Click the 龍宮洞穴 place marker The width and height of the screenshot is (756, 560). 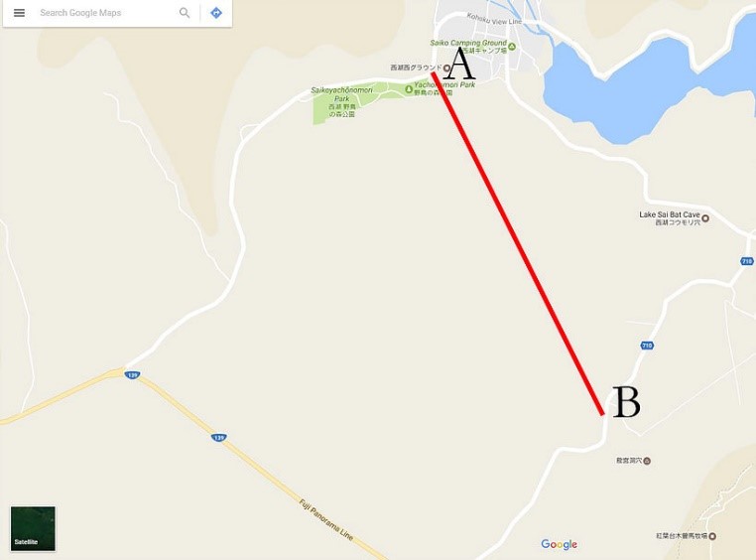click(x=647, y=461)
